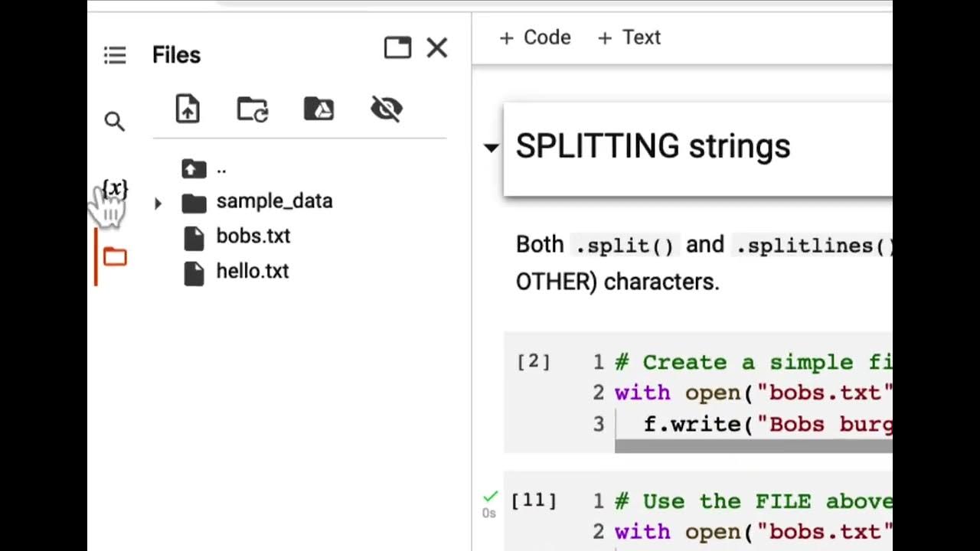Click horizontal scrollbar under code cell 2

pyautogui.click(x=753, y=445)
